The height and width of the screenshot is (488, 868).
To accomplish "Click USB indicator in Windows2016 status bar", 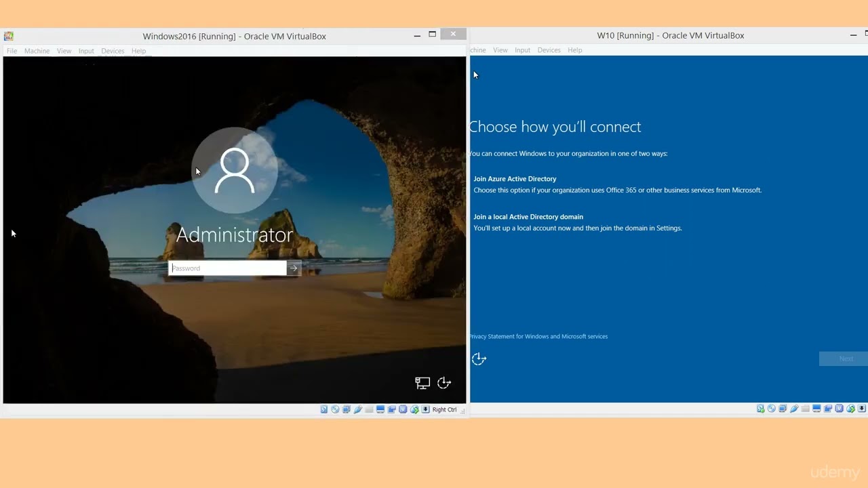I will coord(358,409).
